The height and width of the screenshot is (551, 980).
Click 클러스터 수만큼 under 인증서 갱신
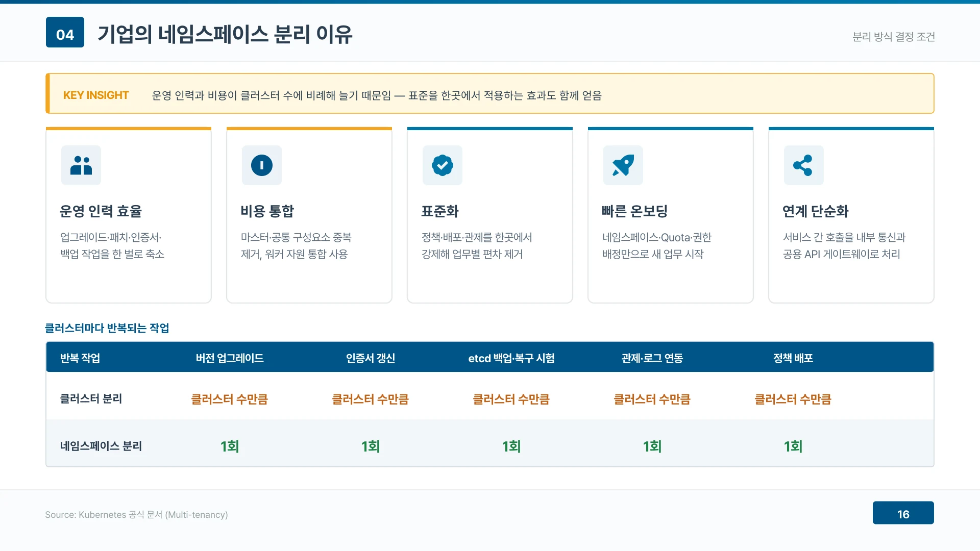point(371,399)
